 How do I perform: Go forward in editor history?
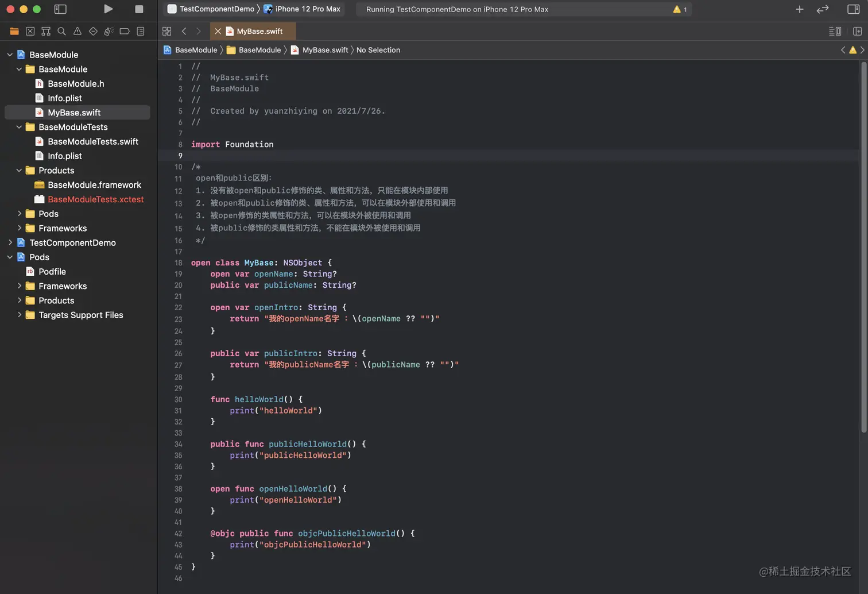(199, 31)
